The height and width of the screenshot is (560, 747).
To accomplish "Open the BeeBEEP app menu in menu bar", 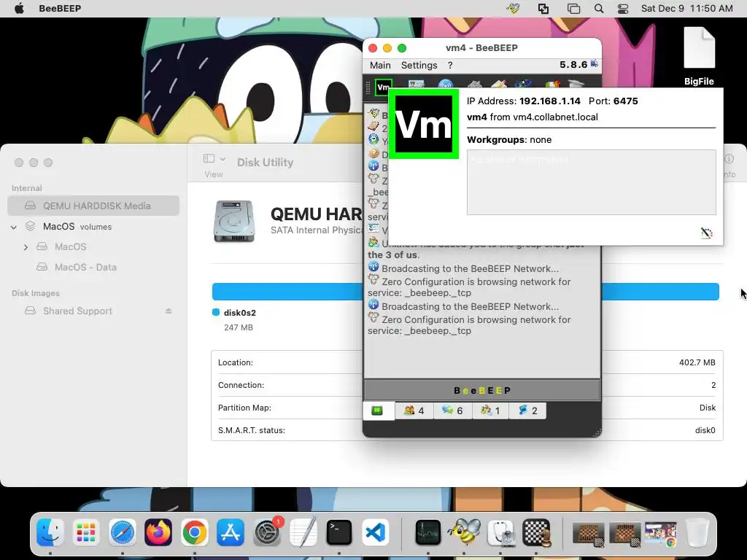I will tap(60, 9).
